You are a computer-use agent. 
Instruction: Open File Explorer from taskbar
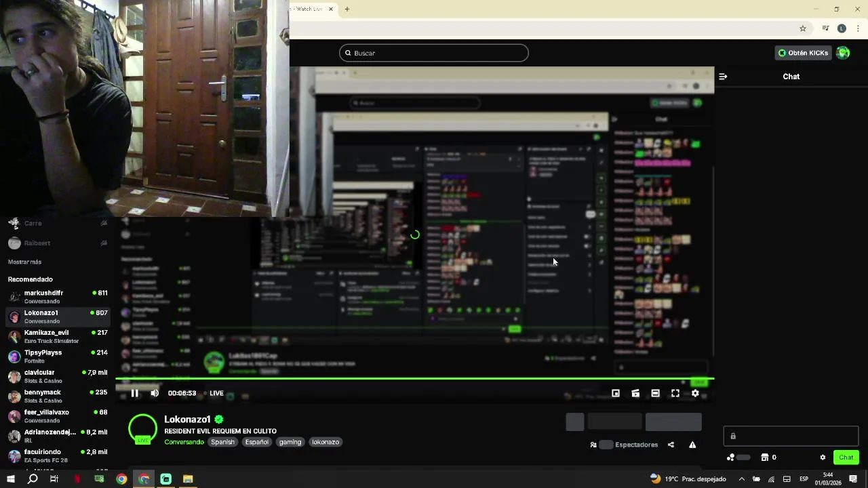(x=188, y=479)
